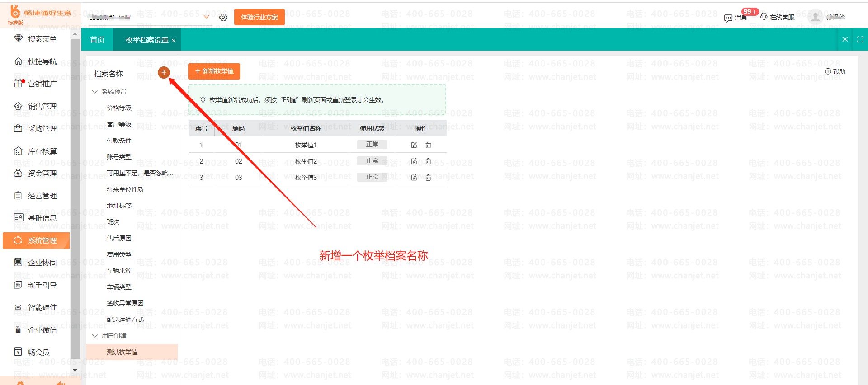This screenshot has height=385, width=868.
Task: Click the sidebar scrollbar down arrow
Action: 75,370
